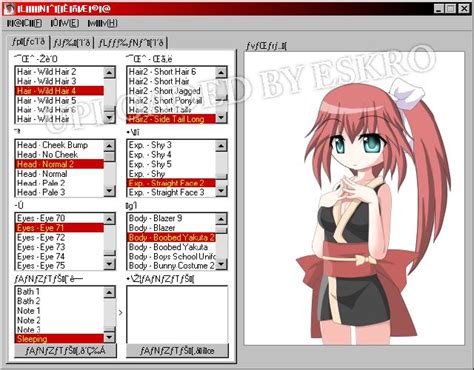Viewport: 474px width, 370px height.
Task: Click the down arrow of Bath/Note list
Action: click(110, 337)
